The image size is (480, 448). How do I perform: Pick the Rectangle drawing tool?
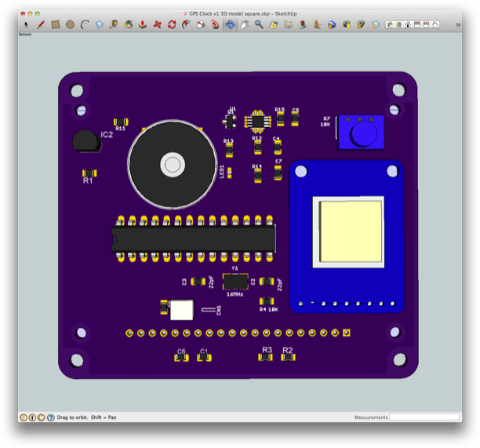pyautogui.click(x=56, y=24)
